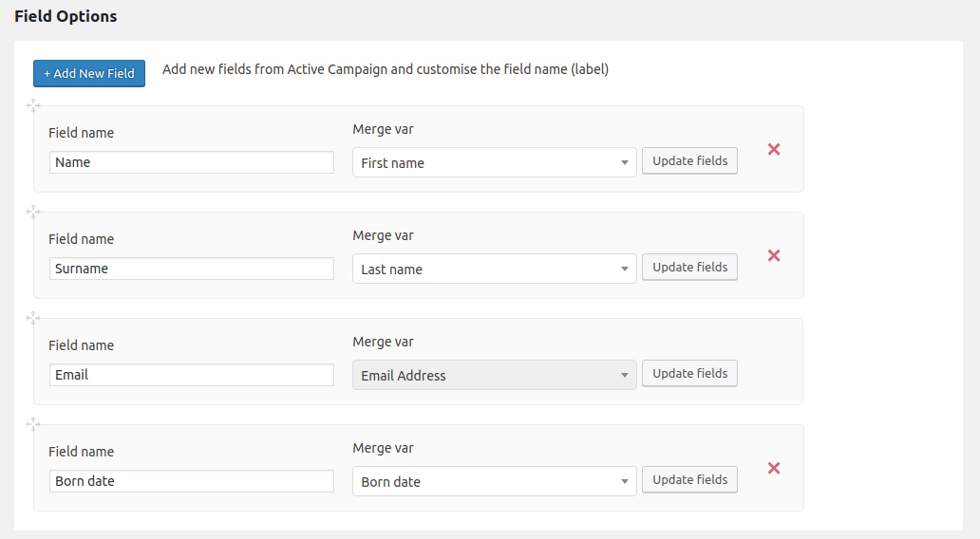Click the drag handle above the Surname field
The width and height of the screenshot is (980, 539).
click(x=33, y=212)
